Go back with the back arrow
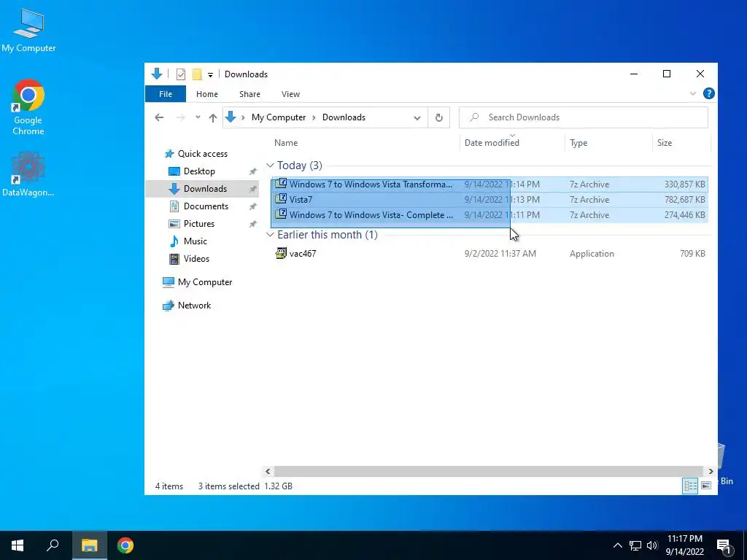 coord(159,117)
